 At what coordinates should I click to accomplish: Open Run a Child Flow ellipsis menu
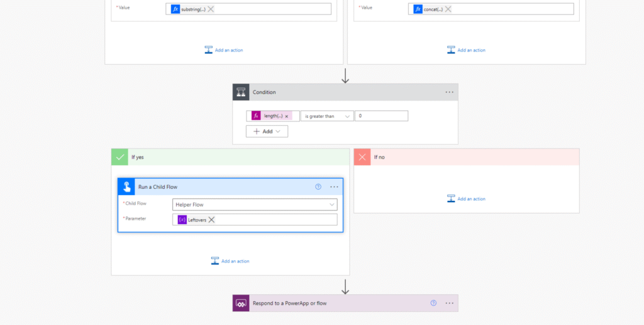coord(335,187)
